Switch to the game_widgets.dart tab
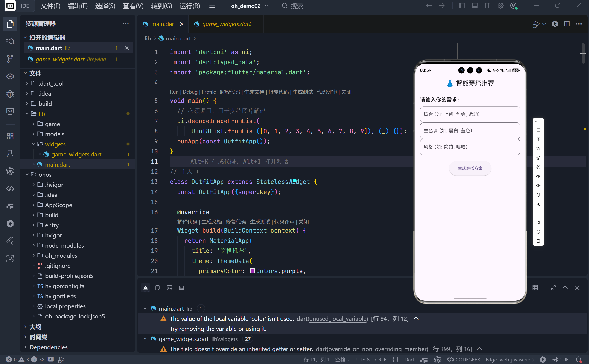 point(226,24)
